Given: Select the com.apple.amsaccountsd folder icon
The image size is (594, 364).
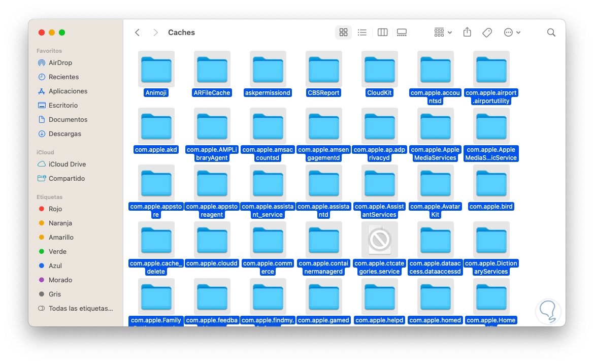Looking at the screenshot, I should (x=268, y=126).
